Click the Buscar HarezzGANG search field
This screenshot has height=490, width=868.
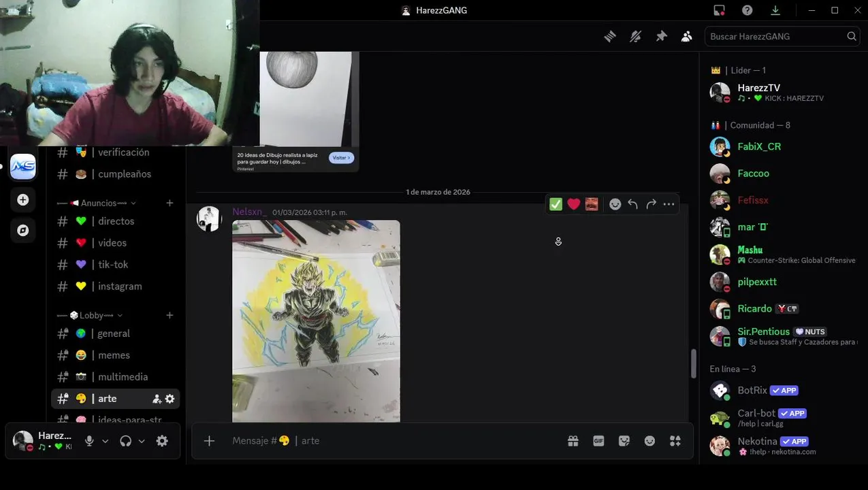click(782, 37)
